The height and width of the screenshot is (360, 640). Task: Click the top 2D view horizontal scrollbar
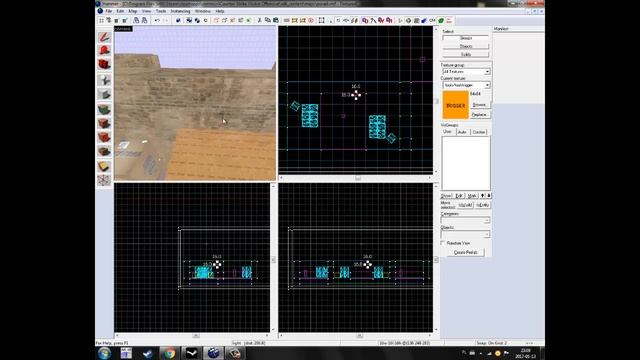pos(355,178)
